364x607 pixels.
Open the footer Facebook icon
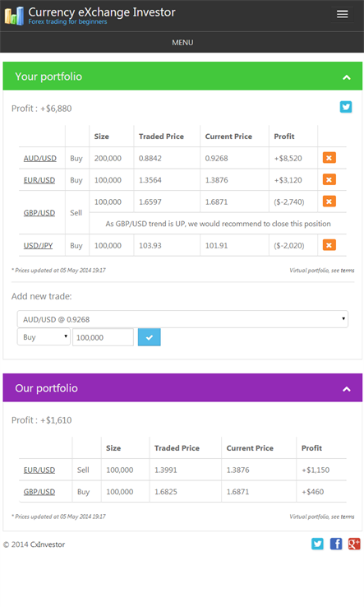(x=336, y=544)
